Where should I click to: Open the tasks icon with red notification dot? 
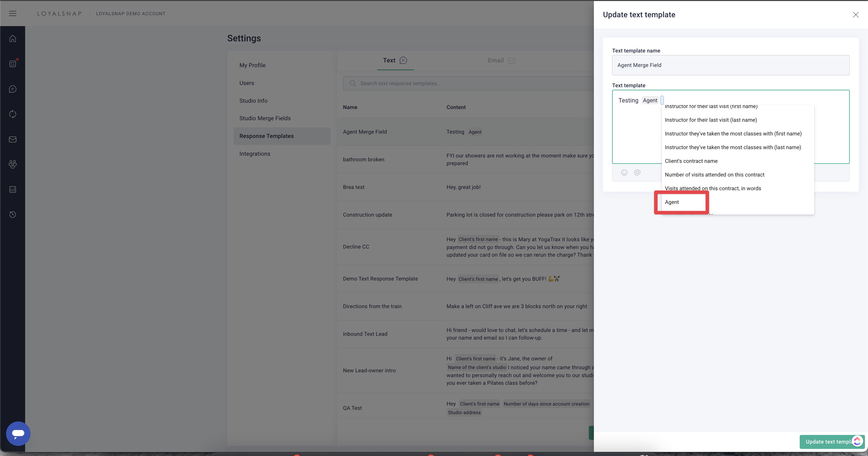[12, 64]
